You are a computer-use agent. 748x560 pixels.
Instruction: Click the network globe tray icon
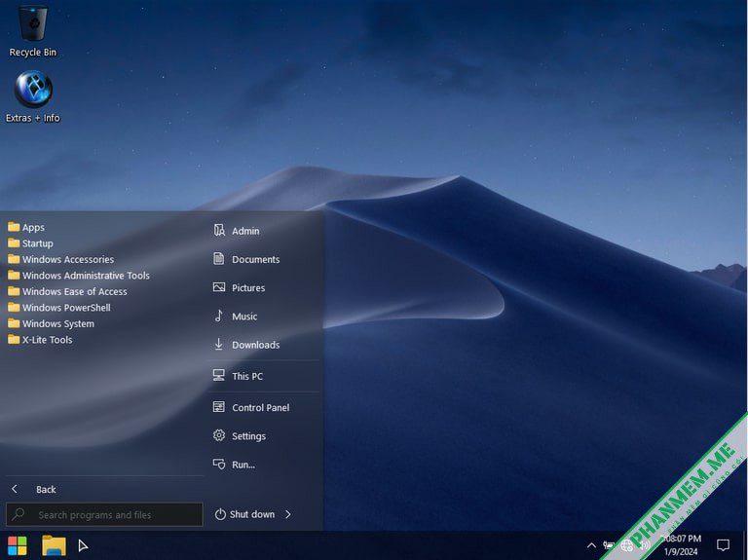click(627, 545)
